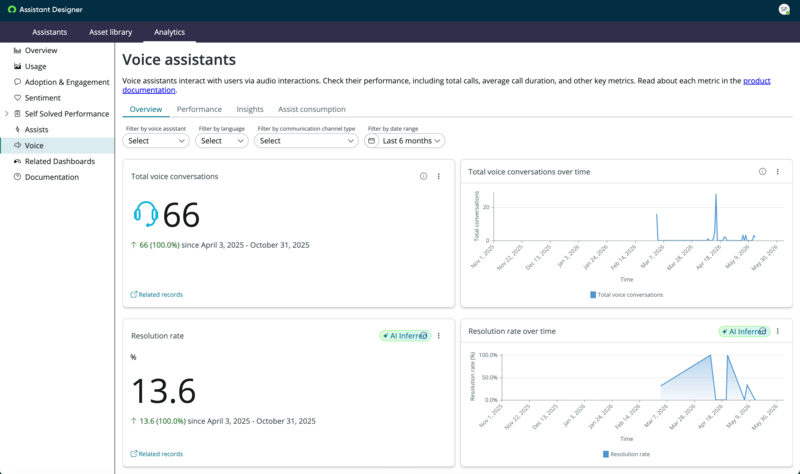The width and height of the screenshot is (800, 474).
Task: Open more options on Total voice conversations card
Action: [x=438, y=176]
